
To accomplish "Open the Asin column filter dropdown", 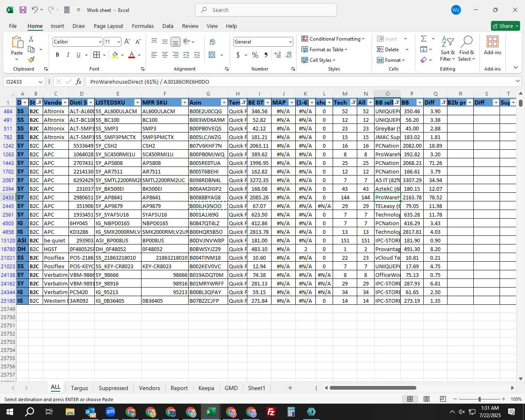I will [224, 103].
